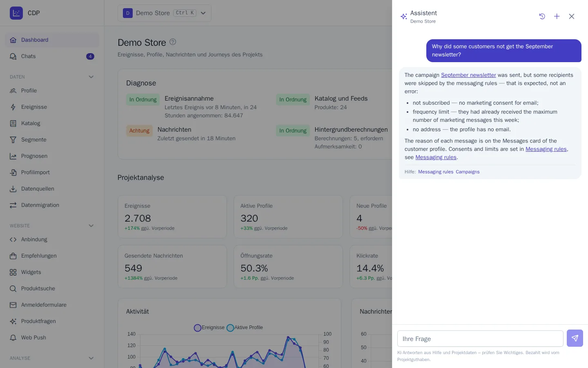The height and width of the screenshot is (368, 588).
Task: Open the Demo Store project dropdown
Action: click(x=165, y=13)
